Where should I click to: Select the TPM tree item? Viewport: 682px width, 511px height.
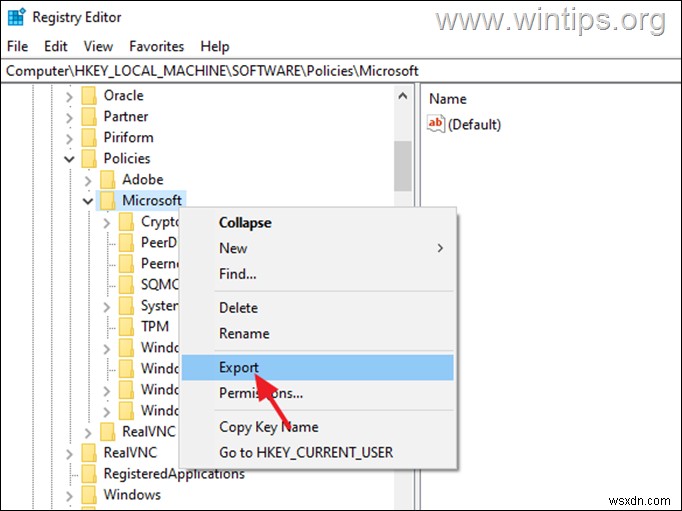(155, 326)
